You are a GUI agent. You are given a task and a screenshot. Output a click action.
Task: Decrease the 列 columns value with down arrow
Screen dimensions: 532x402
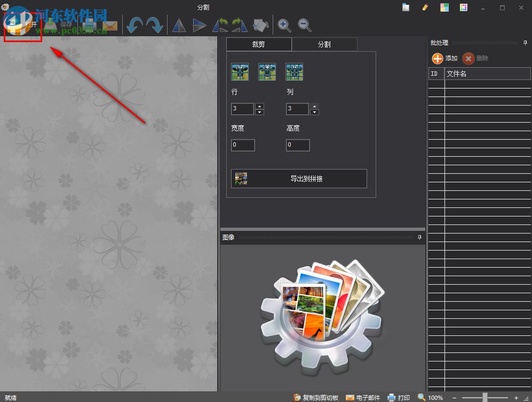(314, 112)
